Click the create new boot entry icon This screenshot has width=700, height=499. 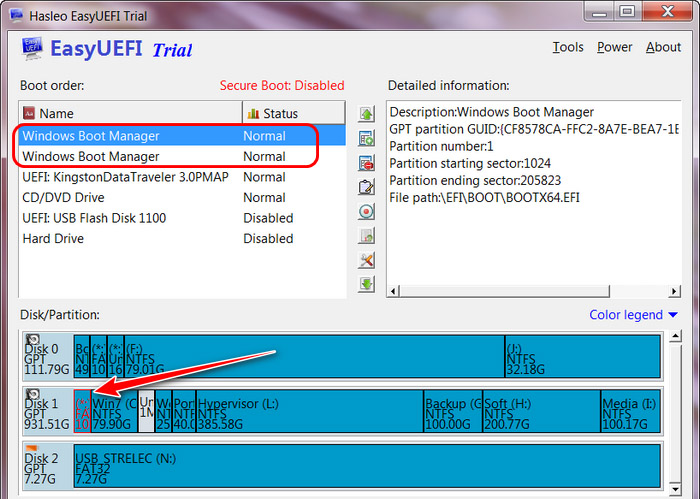pos(366,138)
